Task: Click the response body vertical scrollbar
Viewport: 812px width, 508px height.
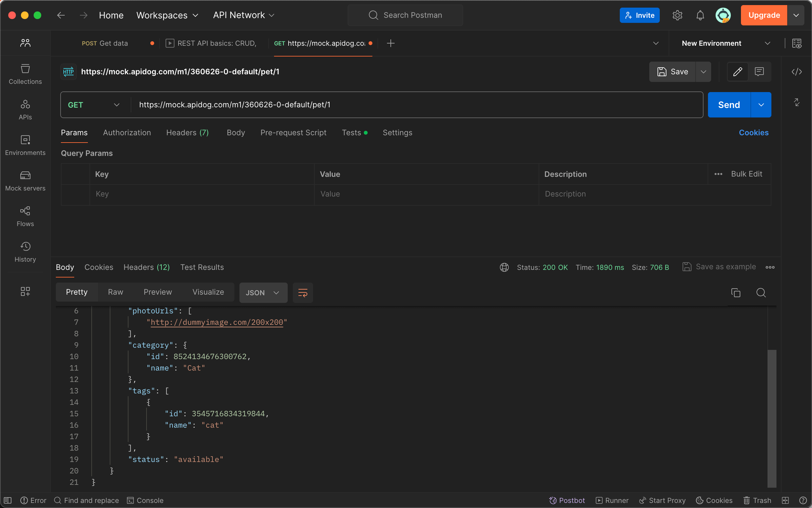Action: pos(772,418)
